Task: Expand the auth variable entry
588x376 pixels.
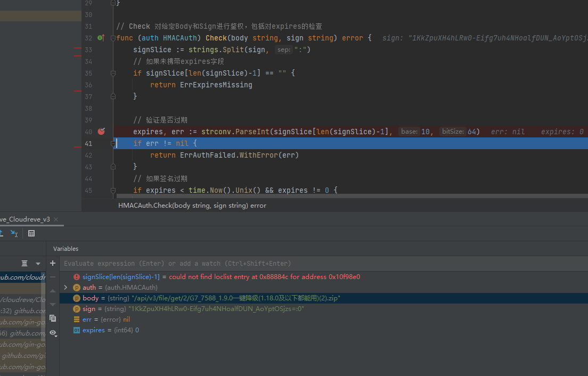Action: point(66,287)
